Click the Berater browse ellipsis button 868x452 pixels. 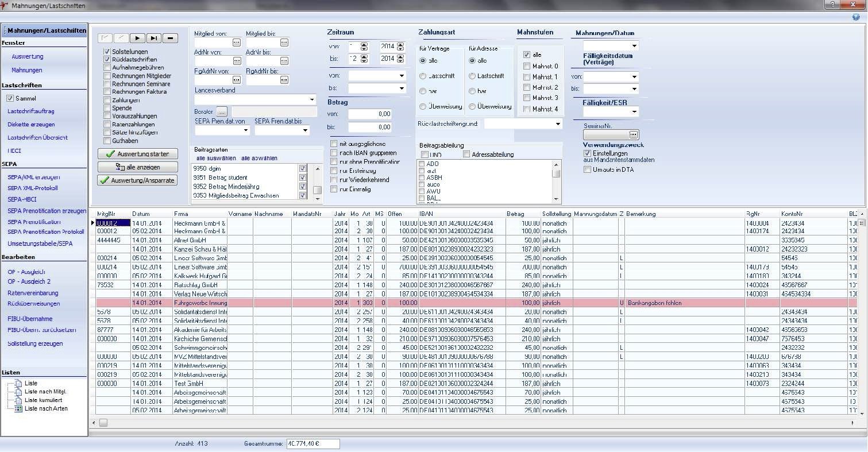(222, 111)
